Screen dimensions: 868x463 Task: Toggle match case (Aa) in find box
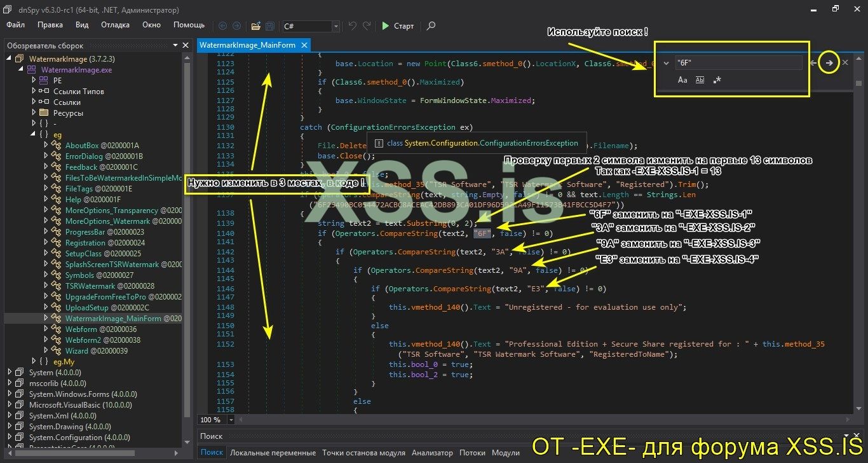click(x=682, y=79)
